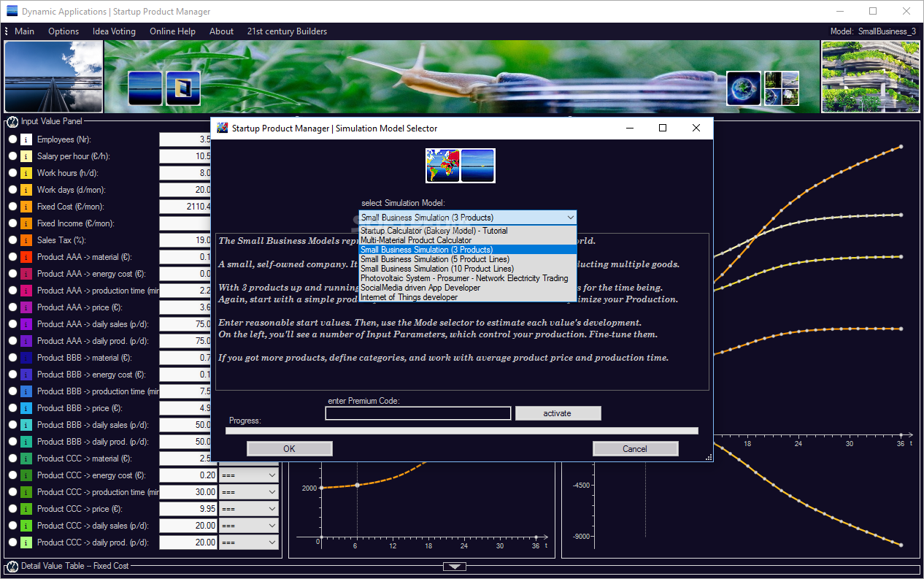Open the Online Help menu
This screenshot has width=924, height=579.
(172, 31)
